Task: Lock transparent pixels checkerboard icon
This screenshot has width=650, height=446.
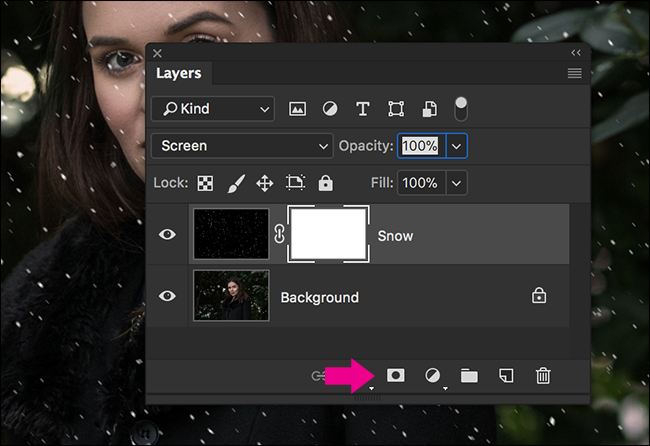Action: point(205,183)
